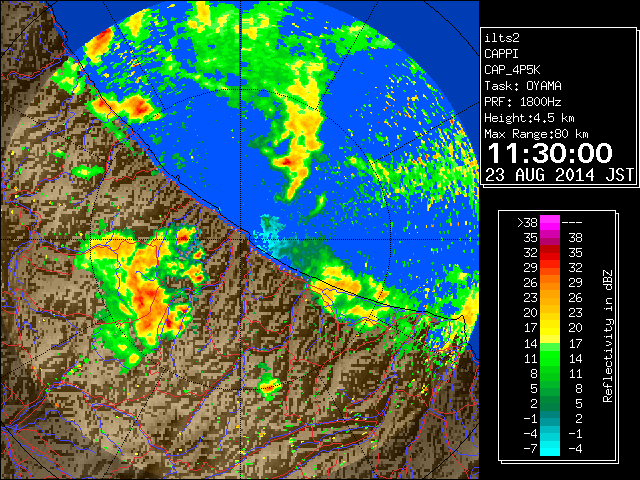The image size is (640, 480).
Task: Pick the bright green 11 to 14 legend swatch
Action: (x=550, y=358)
